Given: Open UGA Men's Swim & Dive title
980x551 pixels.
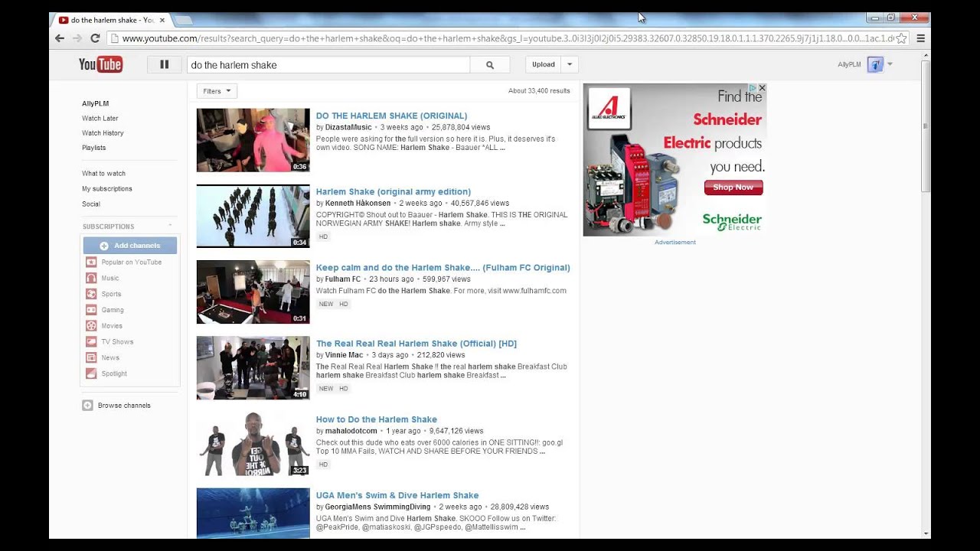Looking at the screenshot, I should tap(397, 495).
